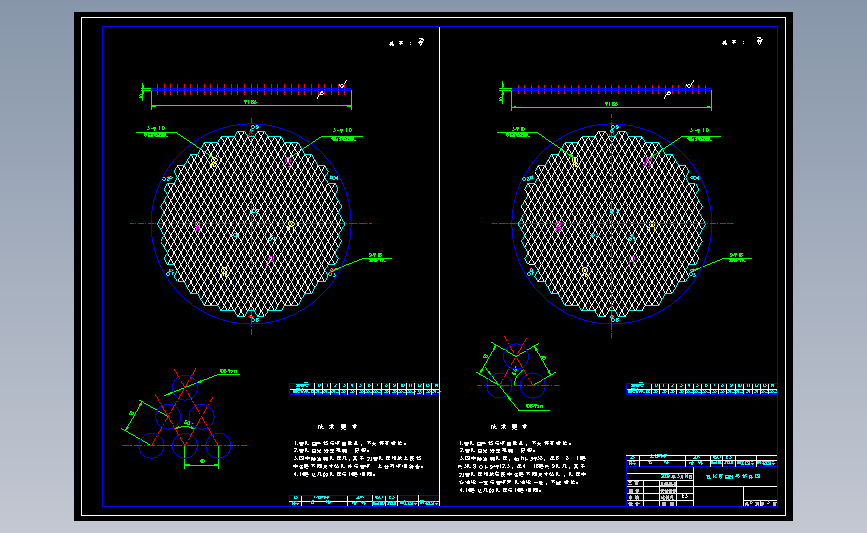Click the width dimension text under right section view
Viewport: 867px width, 533px height.
pyautogui.click(x=611, y=103)
